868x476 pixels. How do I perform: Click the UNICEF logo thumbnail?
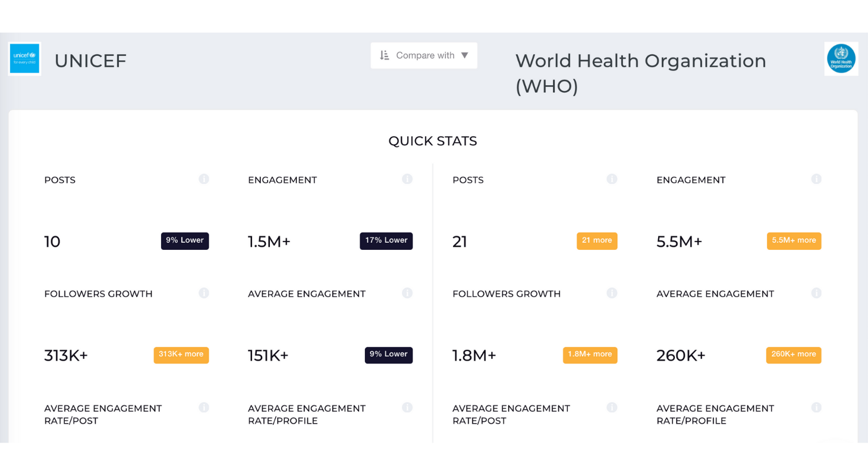coord(24,58)
